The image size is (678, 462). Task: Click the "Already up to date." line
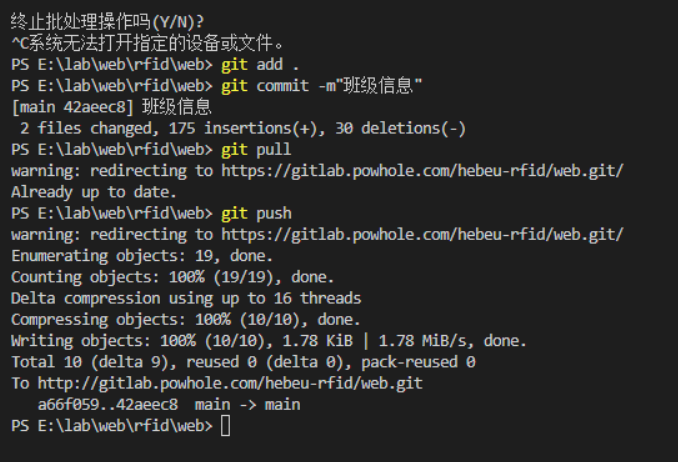coord(94,192)
